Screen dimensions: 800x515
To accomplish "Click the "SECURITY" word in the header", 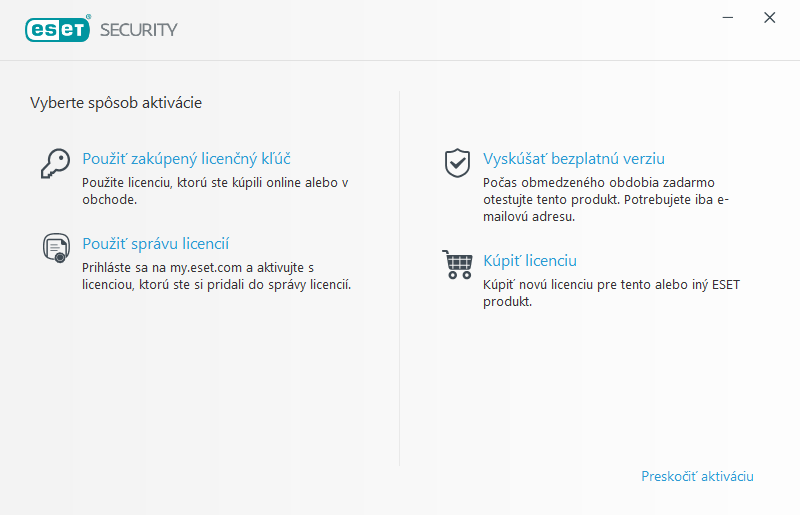I will [x=138, y=30].
